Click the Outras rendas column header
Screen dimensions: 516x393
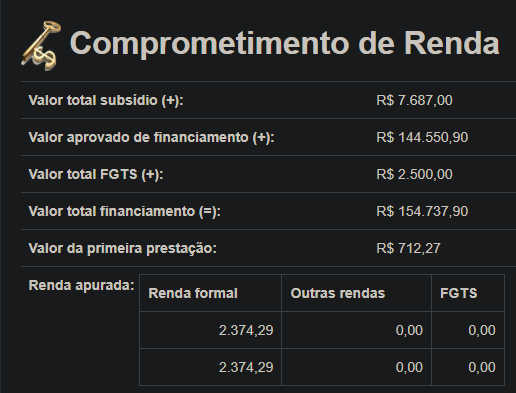[x=357, y=293]
